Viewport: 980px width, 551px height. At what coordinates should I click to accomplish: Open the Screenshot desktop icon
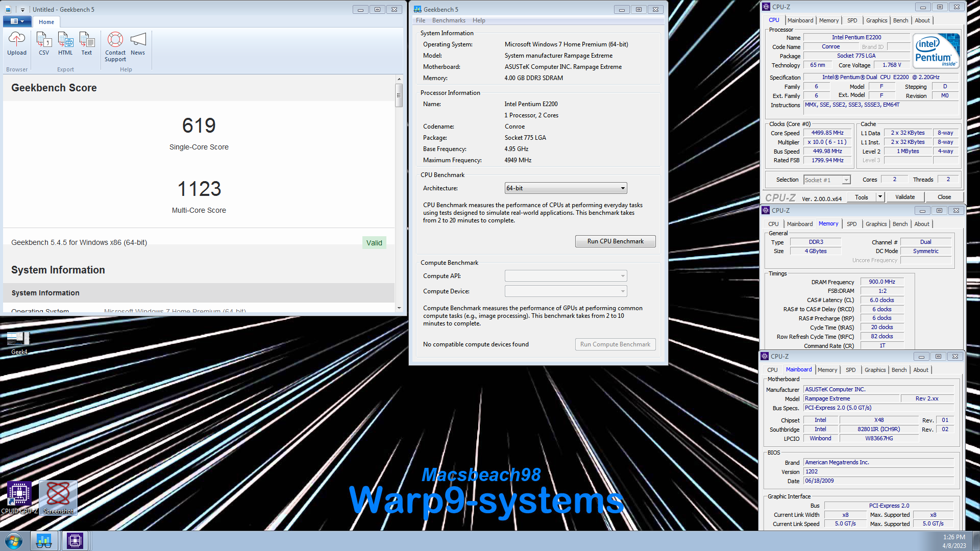point(58,497)
